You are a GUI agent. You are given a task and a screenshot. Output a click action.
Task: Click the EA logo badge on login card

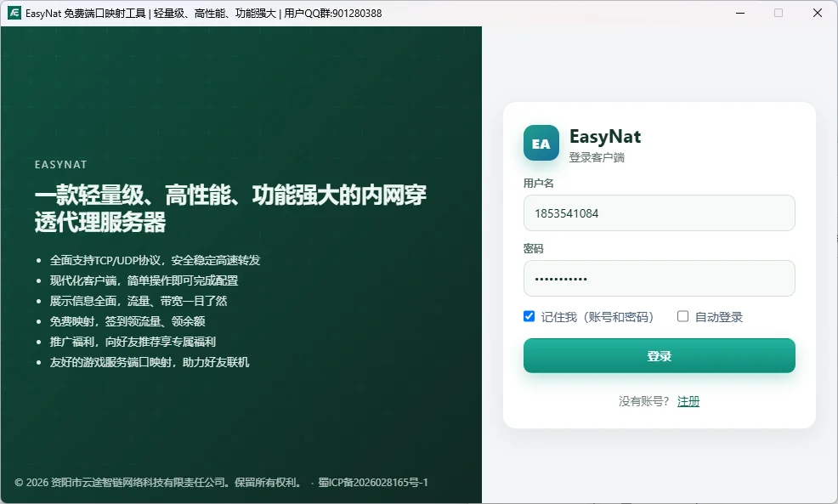point(541,144)
